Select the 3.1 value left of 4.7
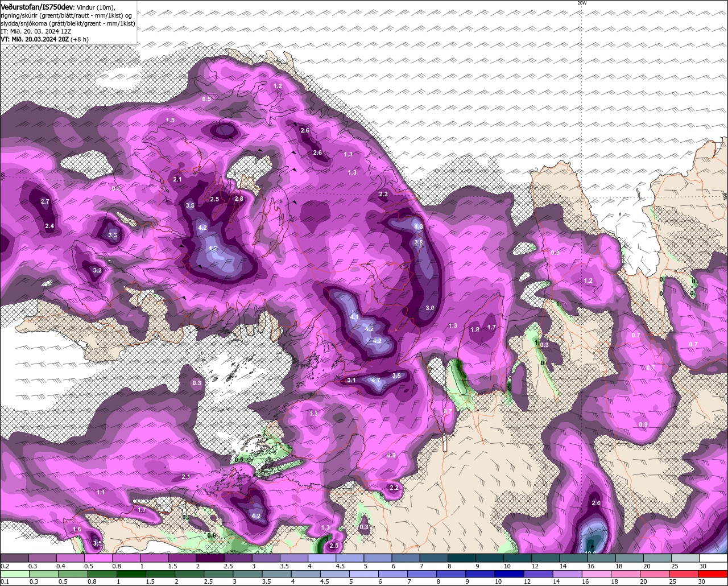 click(351, 380)
